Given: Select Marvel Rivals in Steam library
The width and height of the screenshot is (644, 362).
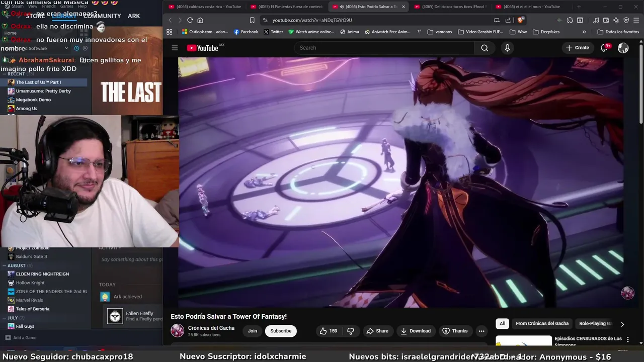Looking at the screenshot, I should 29,300.
